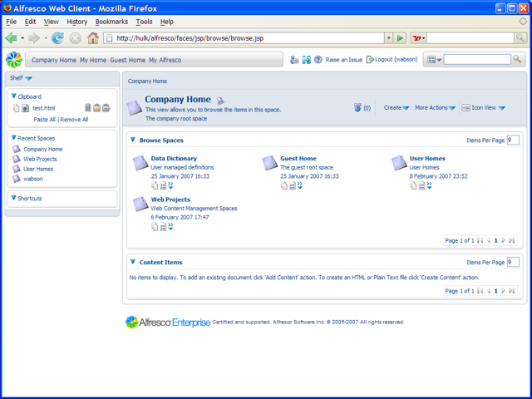The height and width of the screenshot is (399, 532).
Task: View details of User Homes icon
Action: coord(421,185)
